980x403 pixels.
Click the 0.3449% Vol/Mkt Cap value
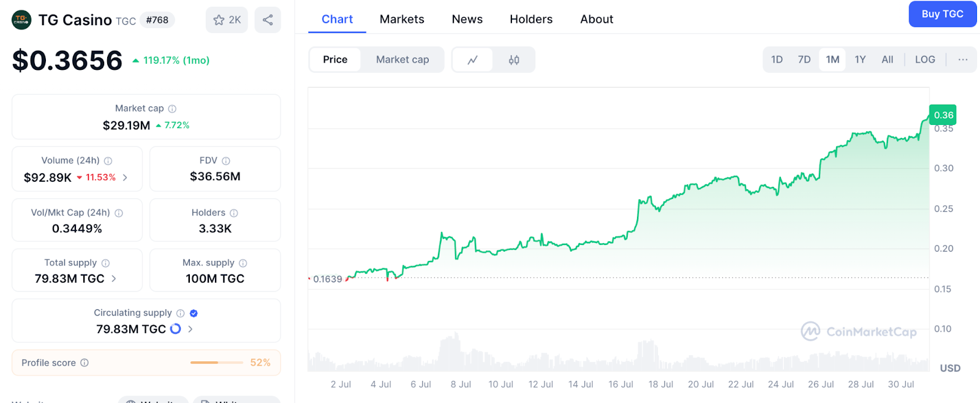coord(77,229)
